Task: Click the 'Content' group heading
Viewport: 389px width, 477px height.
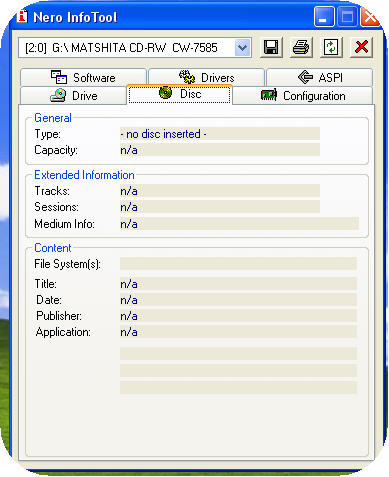Action: [x=53, y=248]
